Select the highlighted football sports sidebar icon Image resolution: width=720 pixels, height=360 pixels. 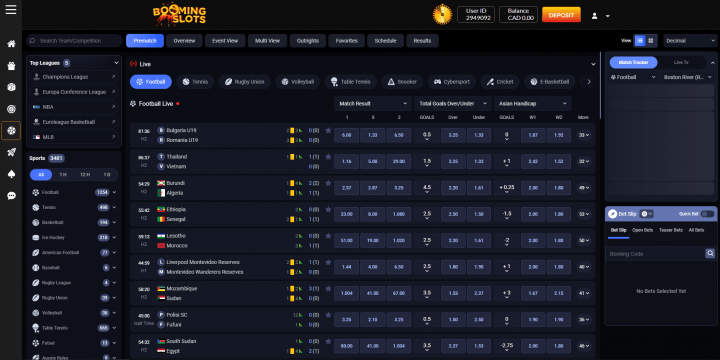pos(11,130)
